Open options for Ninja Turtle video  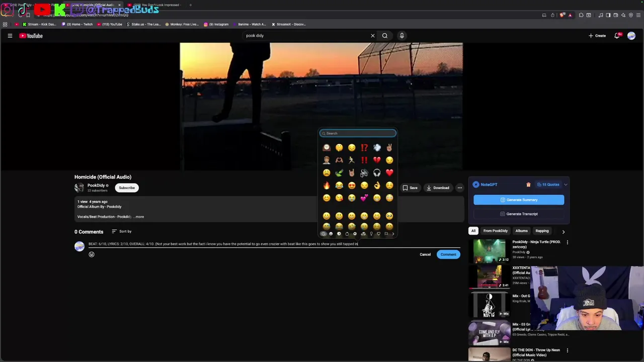[568, 242]
